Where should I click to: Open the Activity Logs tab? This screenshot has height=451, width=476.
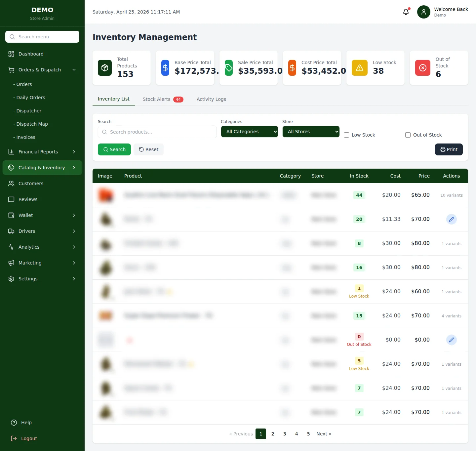click(x=211, y=99)
